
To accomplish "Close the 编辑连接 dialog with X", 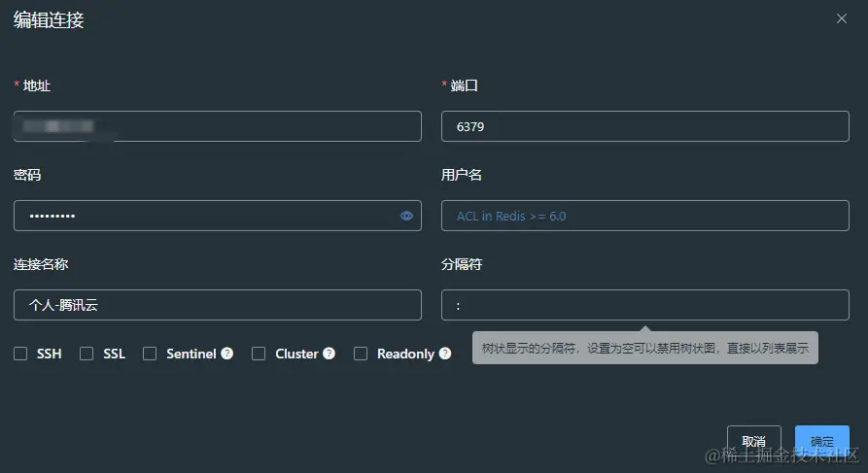I will pyautogui.click(x=842, y=18).
